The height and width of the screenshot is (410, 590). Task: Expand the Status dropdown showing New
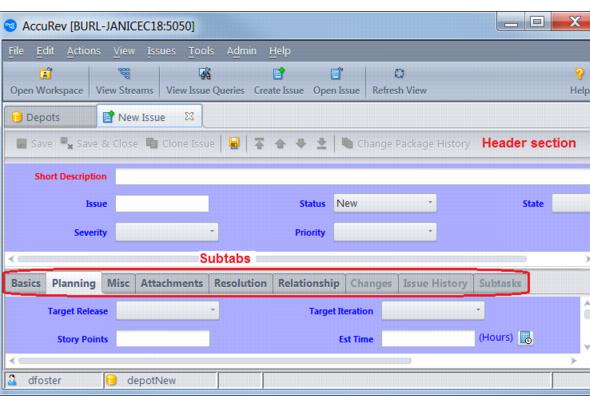click(x=385, y=203)
